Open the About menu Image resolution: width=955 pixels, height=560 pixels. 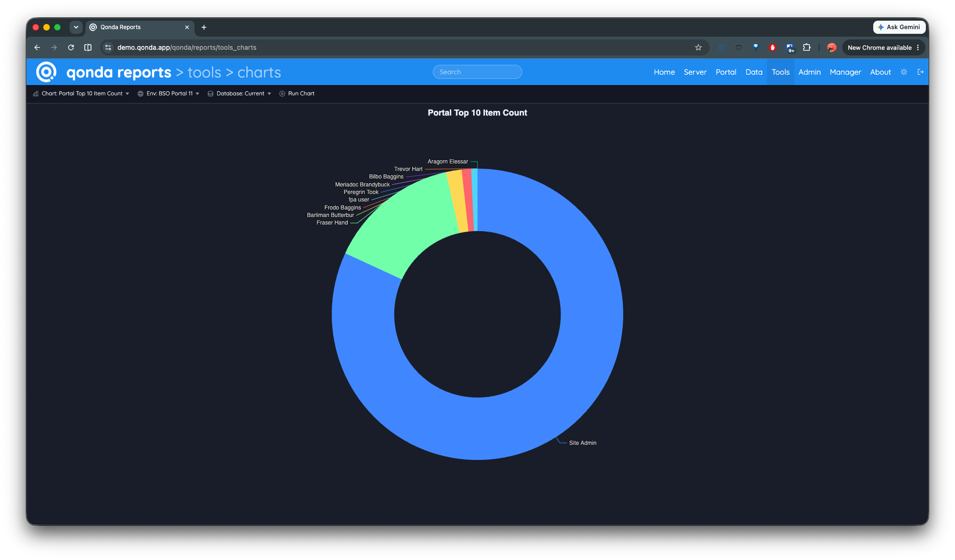tap(880, 72)
